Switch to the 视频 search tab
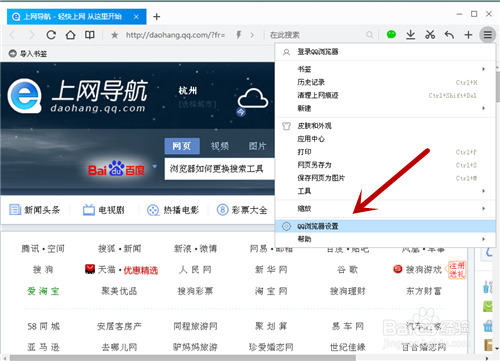Image resolution: width=500 pixels, height=361 pixels. [x=220, y=146]
